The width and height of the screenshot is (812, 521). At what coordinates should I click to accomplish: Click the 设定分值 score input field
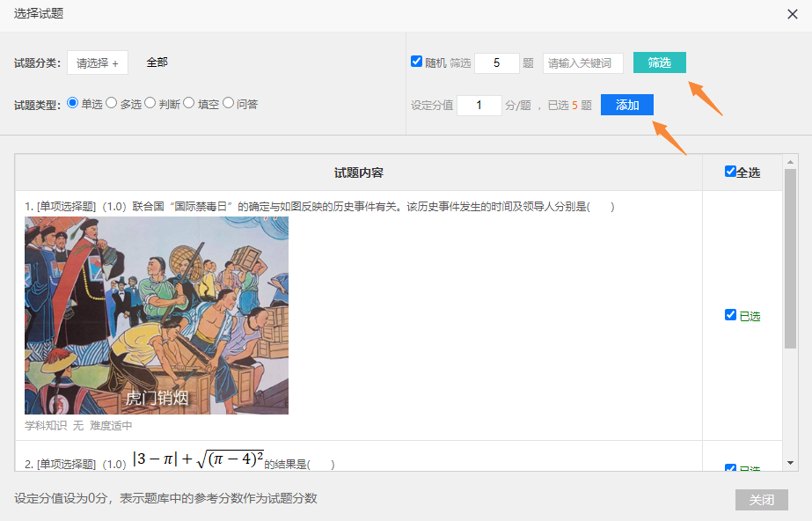[479, 105]
